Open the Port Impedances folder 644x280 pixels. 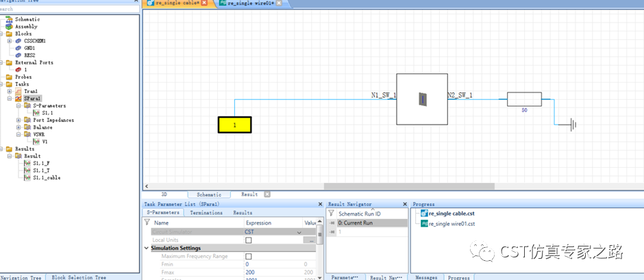[53, 120]
